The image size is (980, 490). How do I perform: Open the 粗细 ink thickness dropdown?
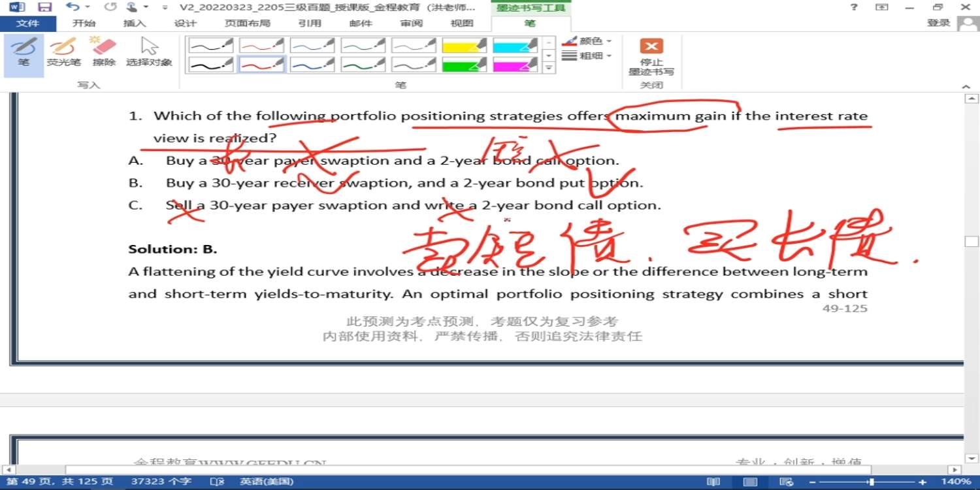pyautogui.click(x=587, y=56)
